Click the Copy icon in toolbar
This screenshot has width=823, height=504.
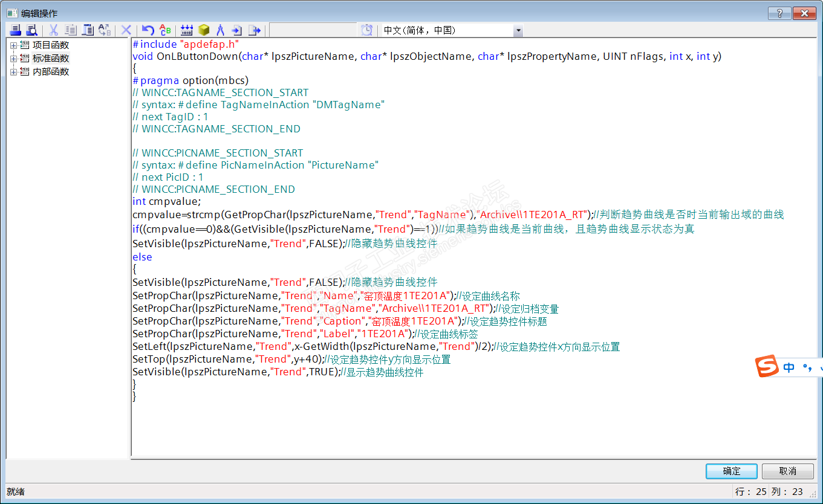click(71, 30)
